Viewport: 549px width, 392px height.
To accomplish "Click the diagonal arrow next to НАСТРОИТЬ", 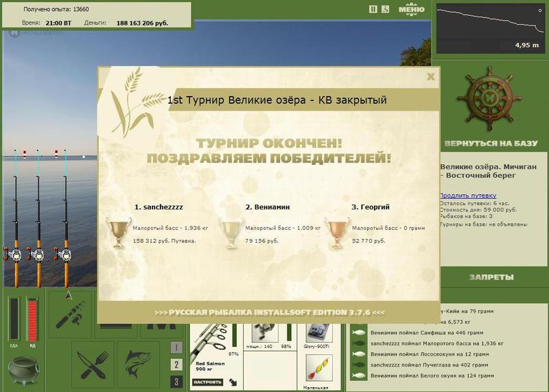I will point(233,382).
